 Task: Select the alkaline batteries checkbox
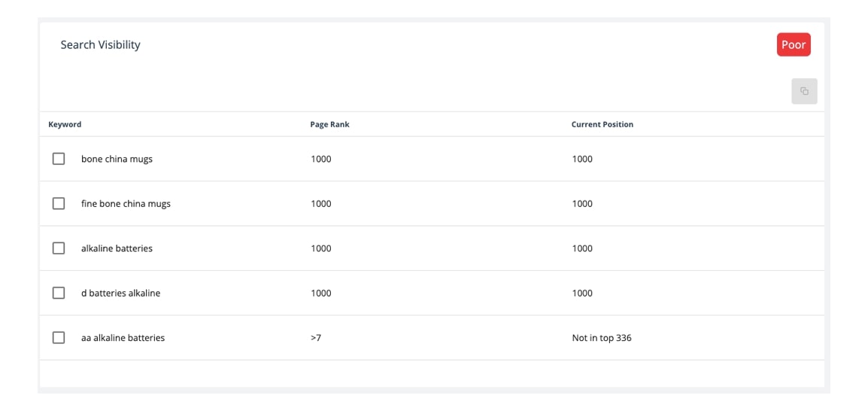[59, 248]
